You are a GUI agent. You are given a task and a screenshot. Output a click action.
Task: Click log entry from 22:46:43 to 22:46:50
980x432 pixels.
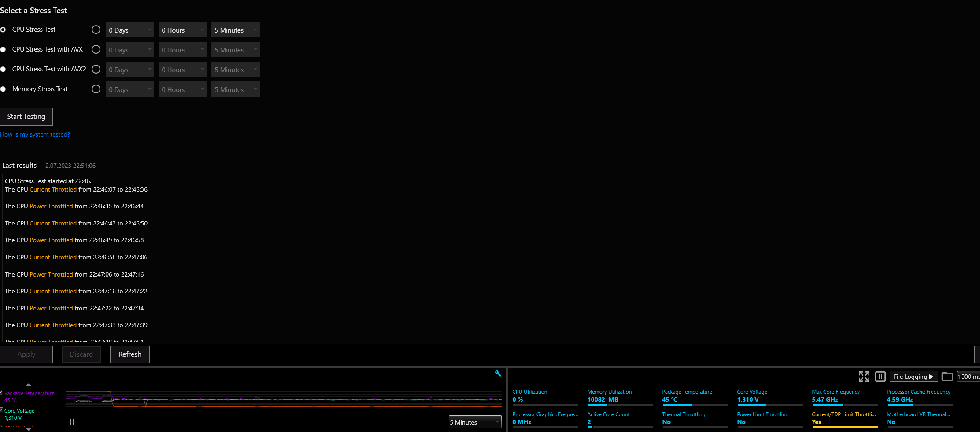76,223
